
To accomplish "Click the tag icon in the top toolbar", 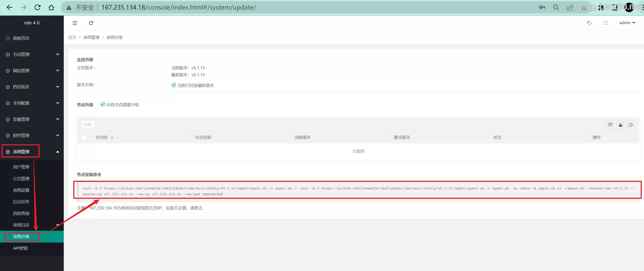I will coord(589,23).
